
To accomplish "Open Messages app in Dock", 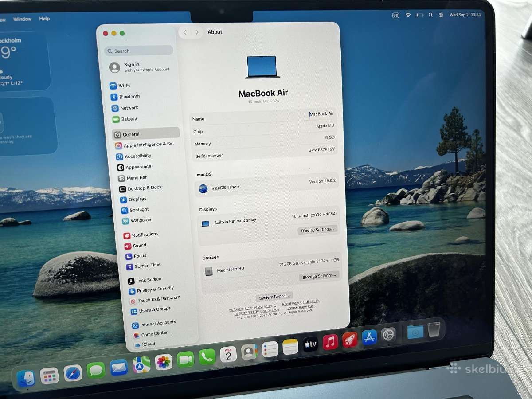I will pos(96,370).
